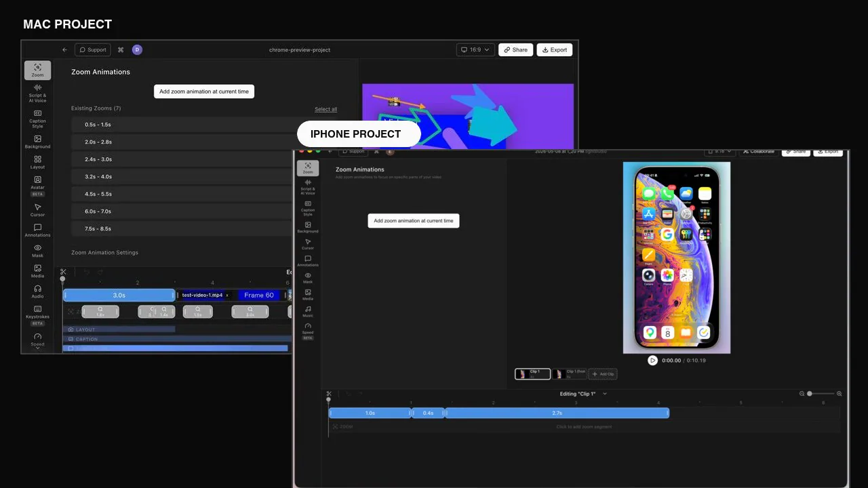The height and width of the screenshot is (488, 868).
Task: Open Annotations panel in iPhone project sidebar
Action: (x=308, y=261)
